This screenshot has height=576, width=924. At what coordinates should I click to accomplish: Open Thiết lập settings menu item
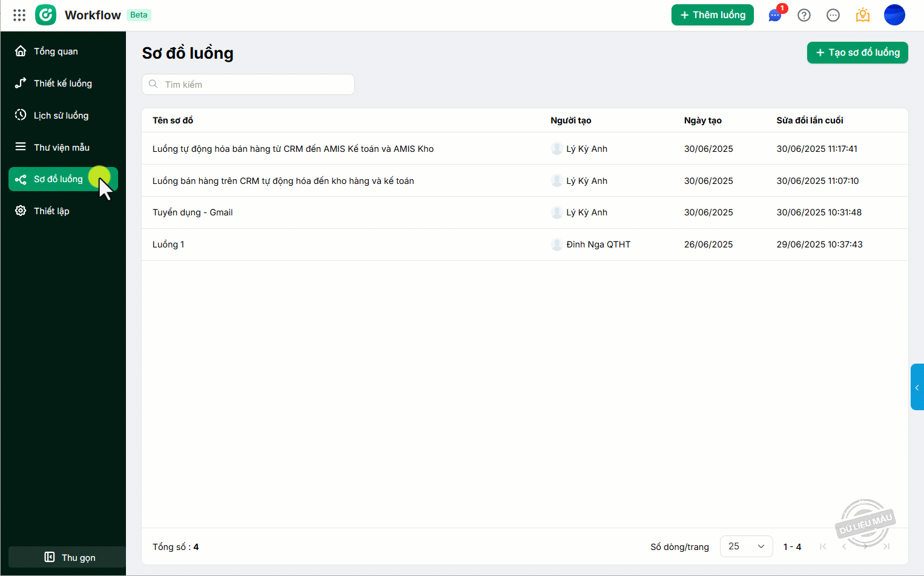51,211
